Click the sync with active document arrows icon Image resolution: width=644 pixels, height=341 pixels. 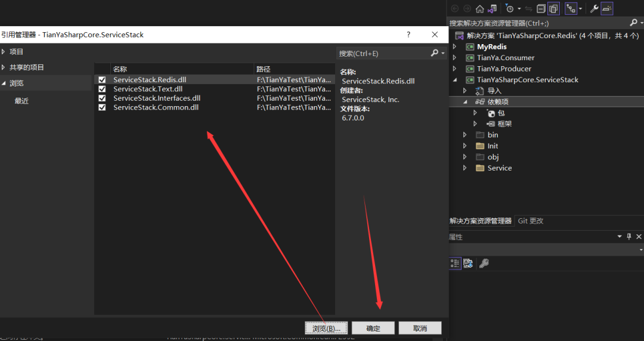[x=529, y=8]
